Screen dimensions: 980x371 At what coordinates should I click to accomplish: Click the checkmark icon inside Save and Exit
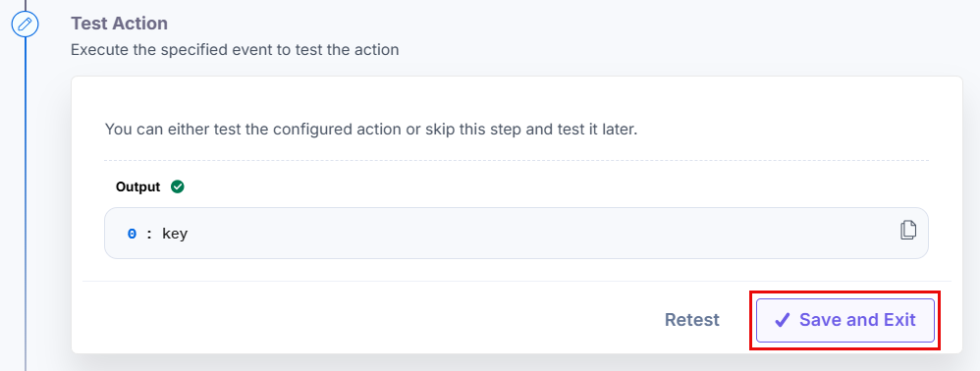pyautogui.click(x=782, y=320)
